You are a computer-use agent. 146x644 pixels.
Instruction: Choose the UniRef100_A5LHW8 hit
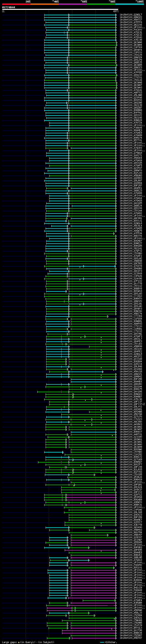point(131,95)
